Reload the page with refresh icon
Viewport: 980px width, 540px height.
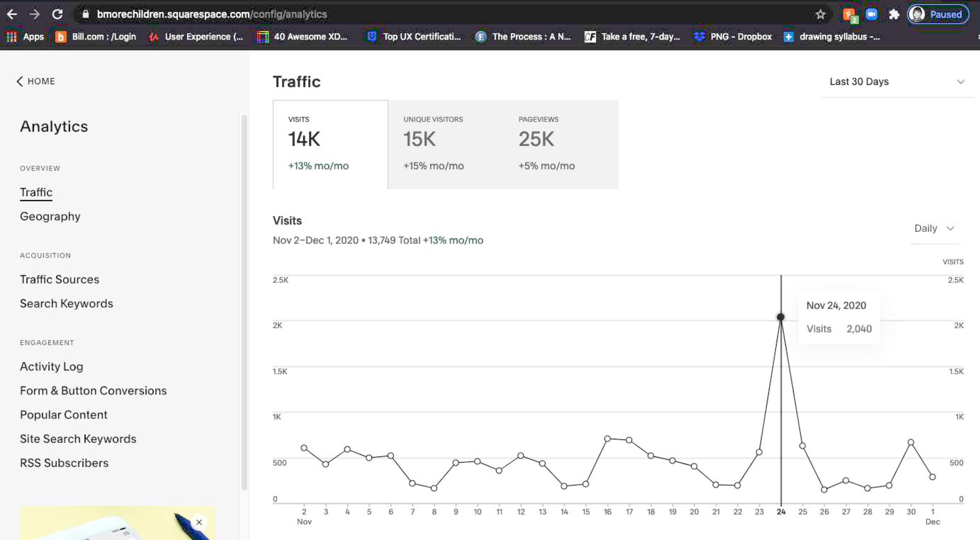[57, 14]
